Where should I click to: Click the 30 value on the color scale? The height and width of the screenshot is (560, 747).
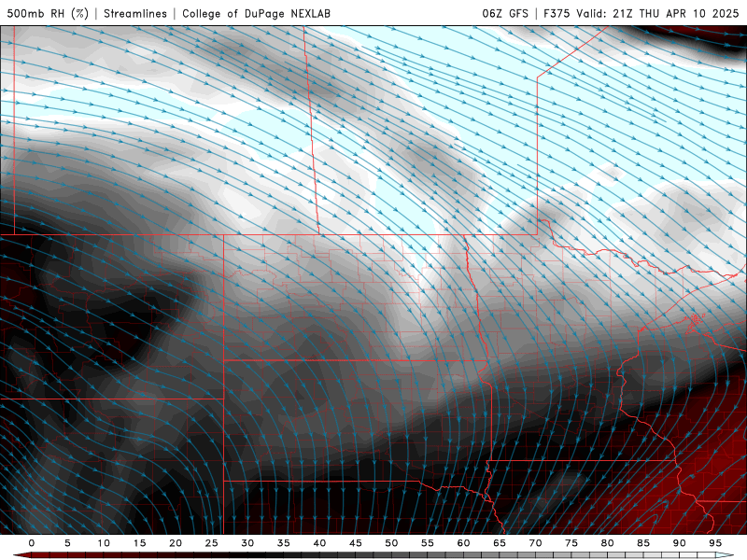(x=247, y=543)
